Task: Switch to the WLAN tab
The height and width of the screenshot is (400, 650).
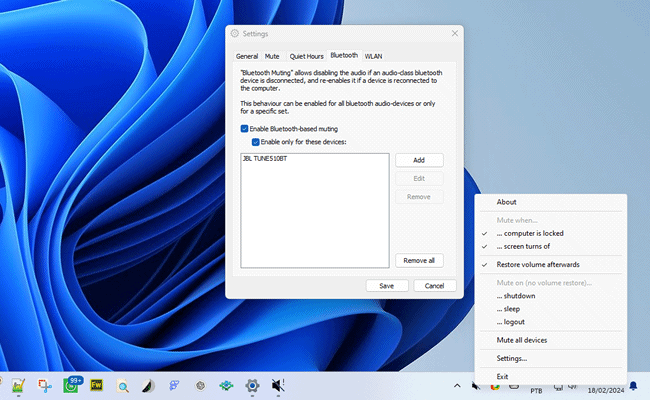Action: pyautogui.click(x=374, y=56)
